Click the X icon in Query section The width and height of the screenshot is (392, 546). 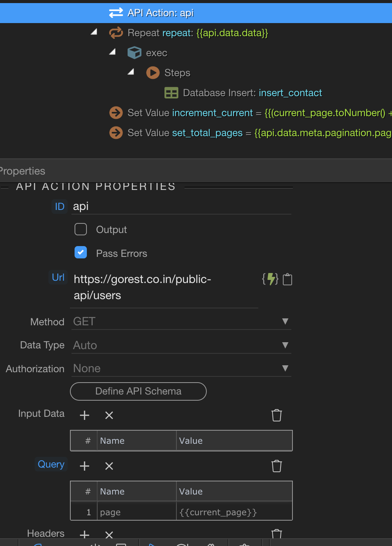(x=109, y=466)
